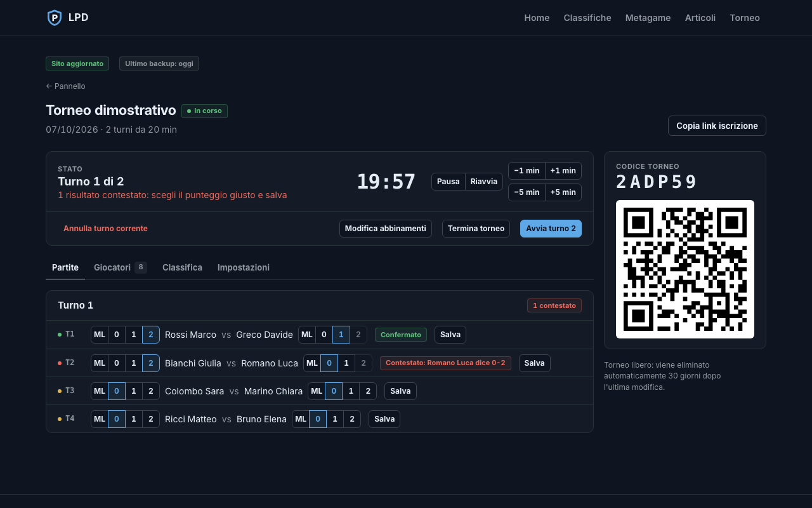Click Copia link iscrizione button
The height and width of the screenshot is (508, 812).
coord(717,126)
